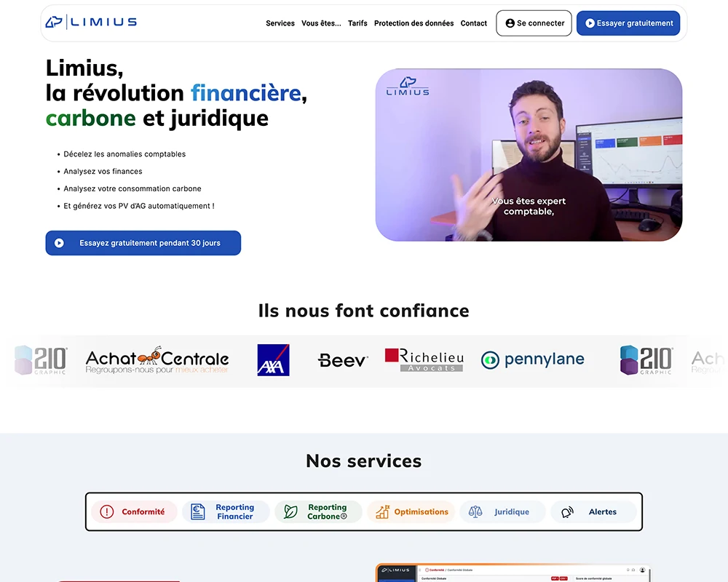Click the AXA partner logo
This screenshot has width=728, height=582.
[273, 360]
